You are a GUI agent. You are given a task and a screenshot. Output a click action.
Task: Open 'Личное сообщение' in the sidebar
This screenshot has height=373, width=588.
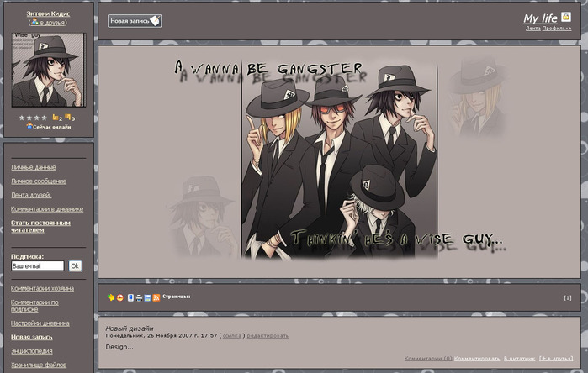pyautogui.click(x=39, y=181)
